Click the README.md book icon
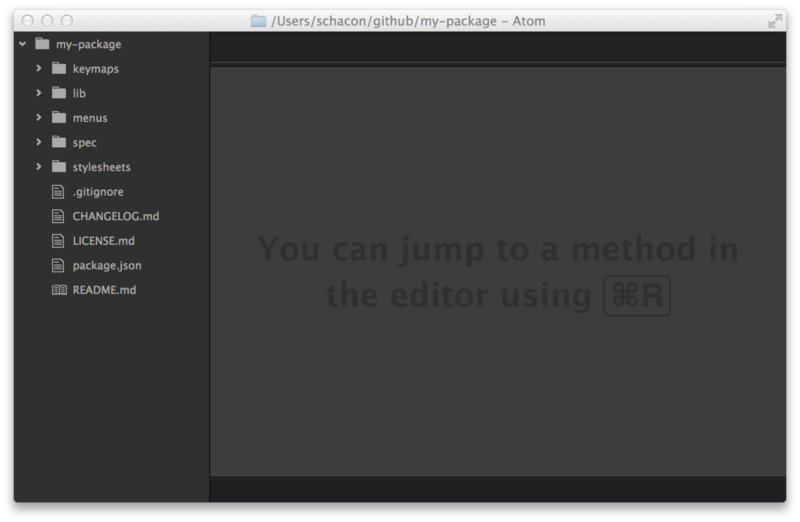 tap(59, 290)
